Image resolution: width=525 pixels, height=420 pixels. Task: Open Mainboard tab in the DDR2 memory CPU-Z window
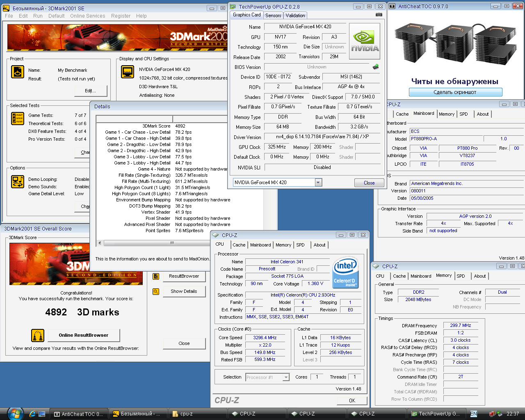coord(421,276)
